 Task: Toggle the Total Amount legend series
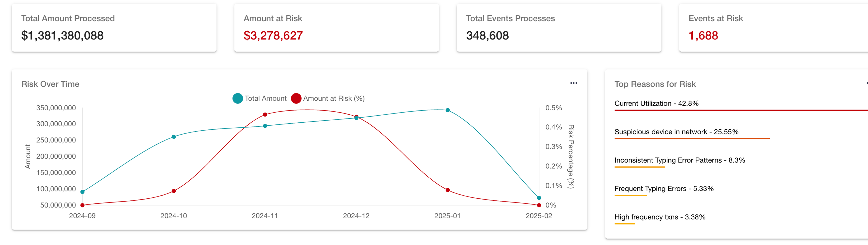click(259, 98)
